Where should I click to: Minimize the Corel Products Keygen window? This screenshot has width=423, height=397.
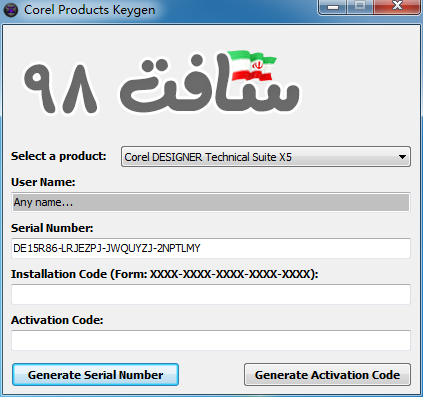pyautogui.click(x=333, y=7)
